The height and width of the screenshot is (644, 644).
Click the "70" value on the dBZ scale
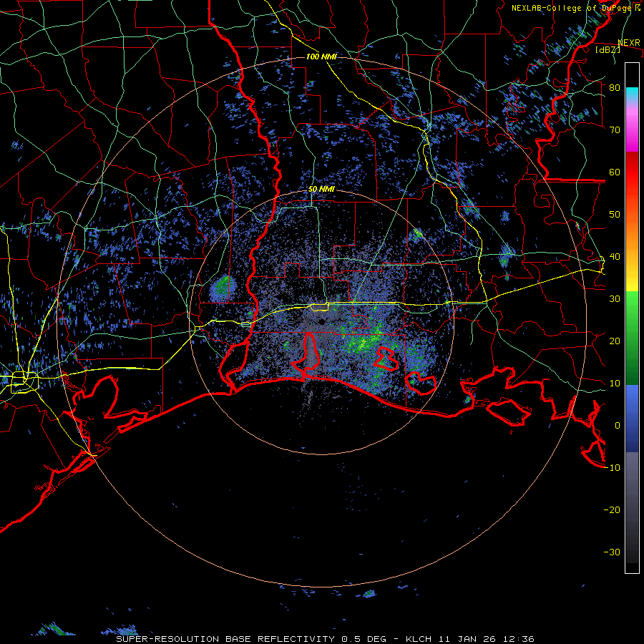click(x=615, y=130)
